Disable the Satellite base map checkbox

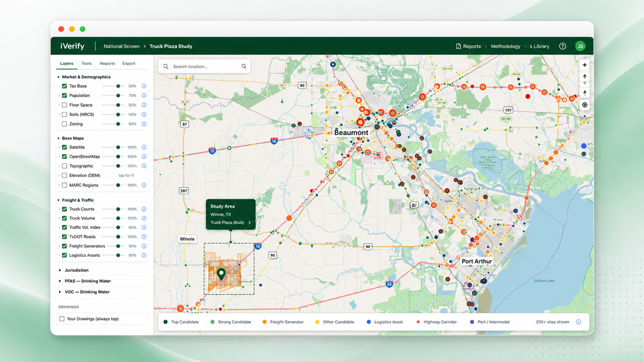coord(64,147)
